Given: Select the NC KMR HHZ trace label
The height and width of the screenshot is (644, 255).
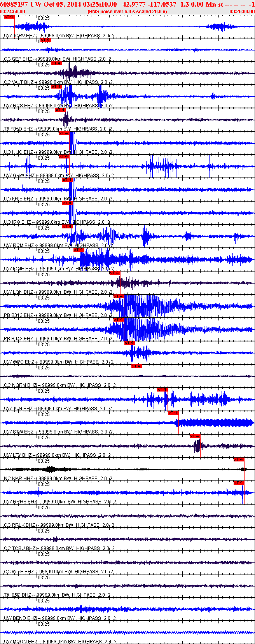Looking at the screenshot, I should (58, 479).
